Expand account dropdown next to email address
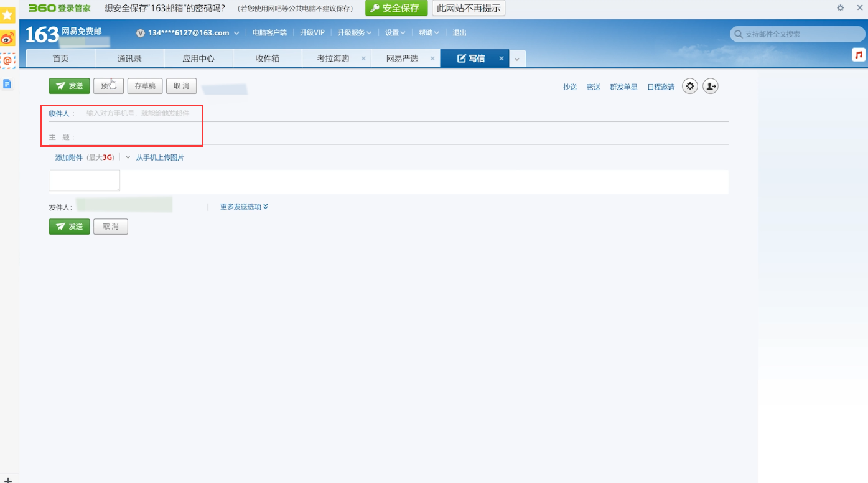Image resolution: width=868 pixels, height=483 pixels. 236,33
